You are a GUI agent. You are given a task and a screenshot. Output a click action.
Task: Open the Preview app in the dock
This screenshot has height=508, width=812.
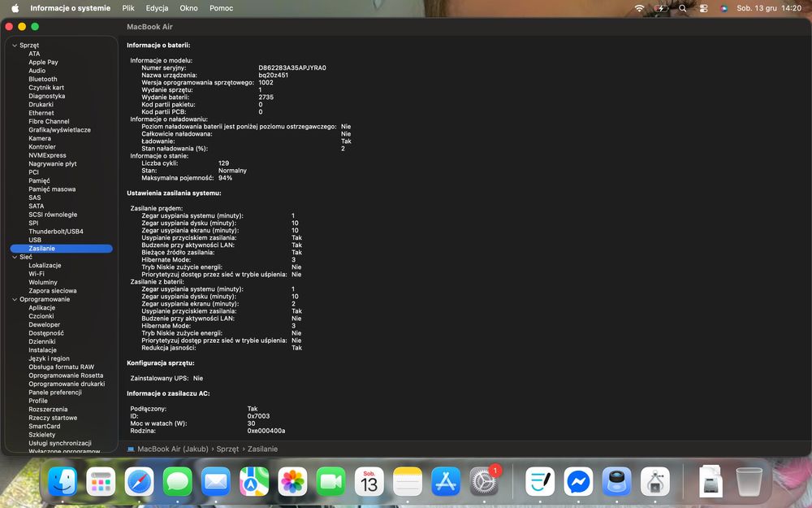616,481
